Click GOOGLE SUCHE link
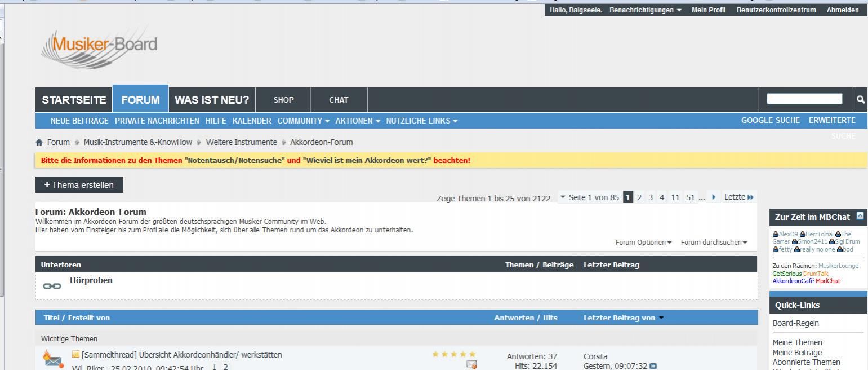Image resolution: width=868 pixels, height=370 pixels. click(x=771, y=121)
